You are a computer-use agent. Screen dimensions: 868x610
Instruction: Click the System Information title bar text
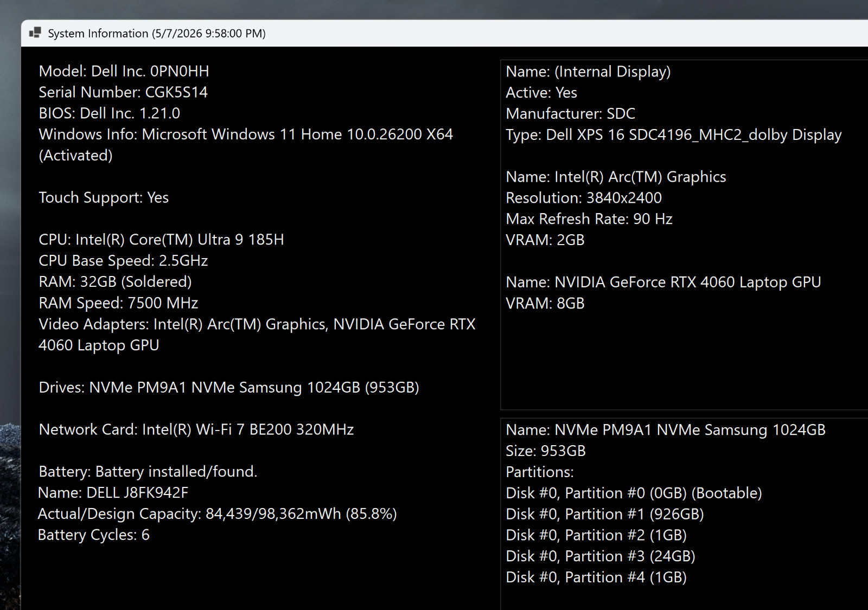point(157,34)
